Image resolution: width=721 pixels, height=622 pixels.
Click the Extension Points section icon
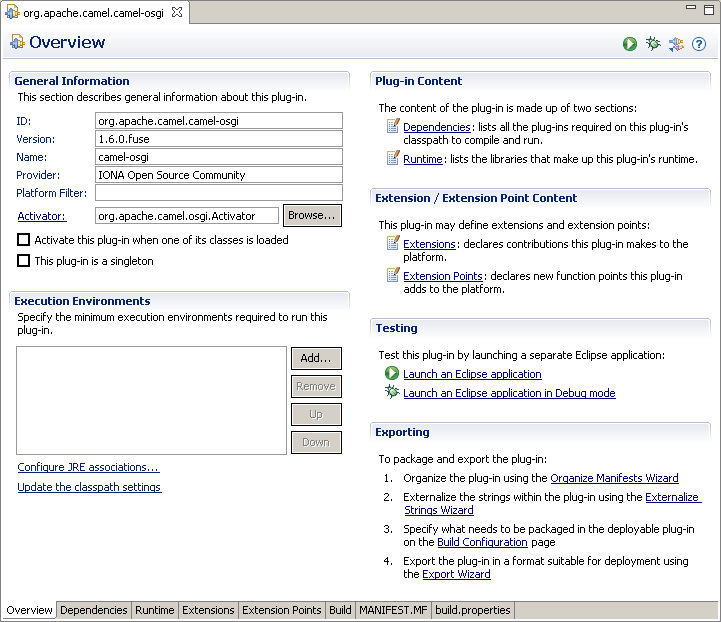pyautogui.click(x=393, y=275)
